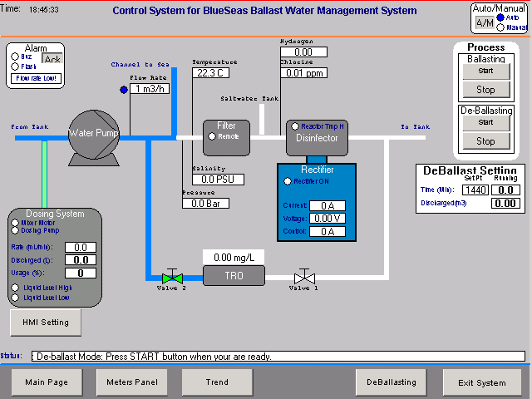Go to the Trend page
Screen dimensions: 532x399
coord(217,382)
